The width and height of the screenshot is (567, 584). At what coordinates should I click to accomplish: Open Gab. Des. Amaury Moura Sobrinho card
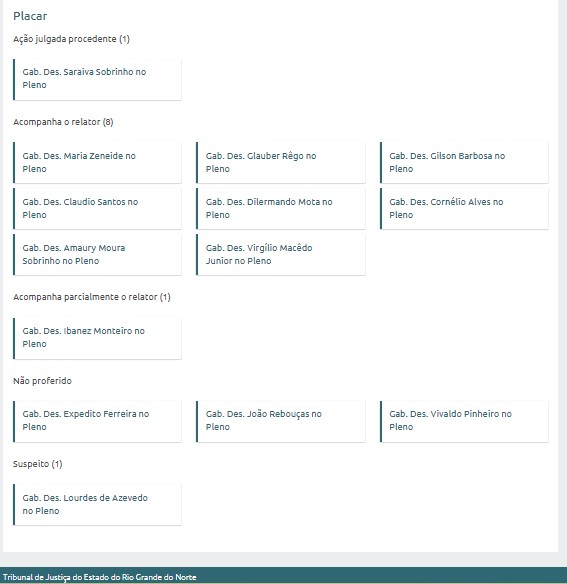point(97,254)
